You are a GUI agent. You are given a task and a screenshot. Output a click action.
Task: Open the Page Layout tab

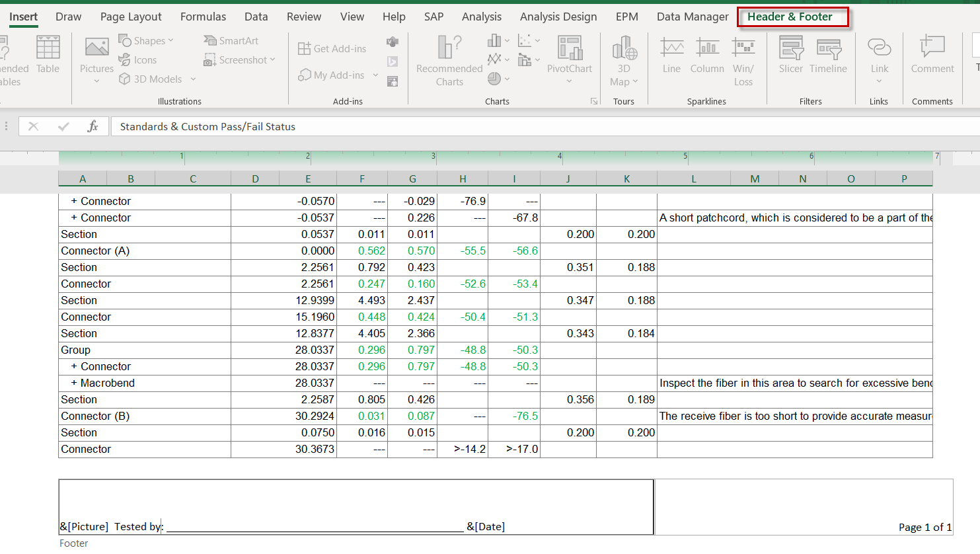(131, 17)
